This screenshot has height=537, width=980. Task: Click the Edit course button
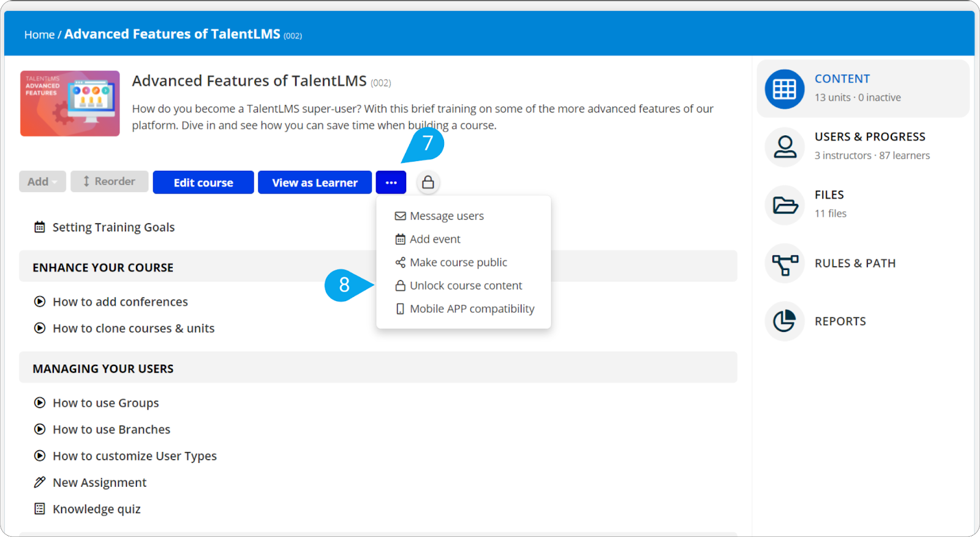pos(203,182)
